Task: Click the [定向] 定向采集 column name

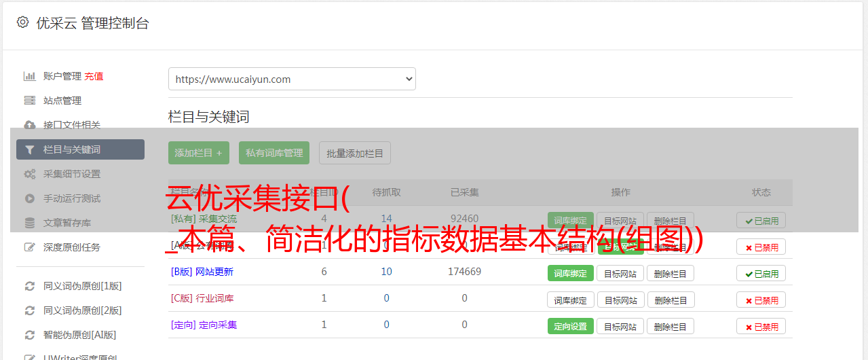Action: pos(204,325)
